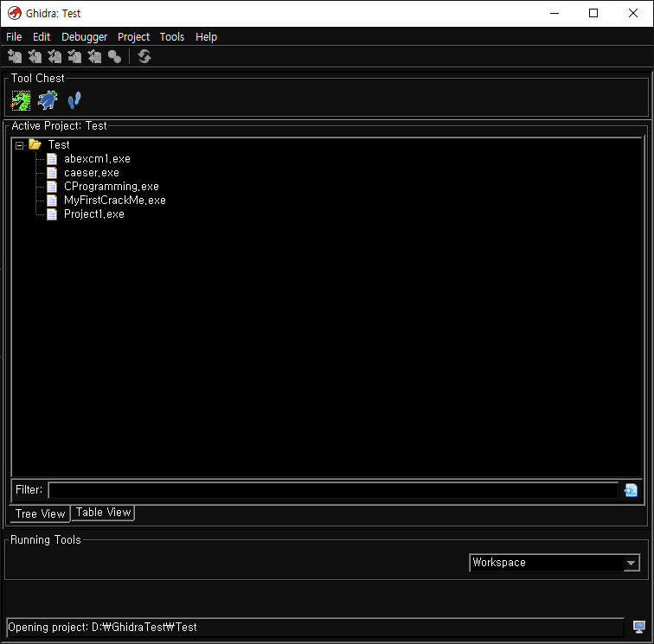Launch the Version Tracking footprints tool
This screenshot has width=654, height=644.
[x=74, y=100]
